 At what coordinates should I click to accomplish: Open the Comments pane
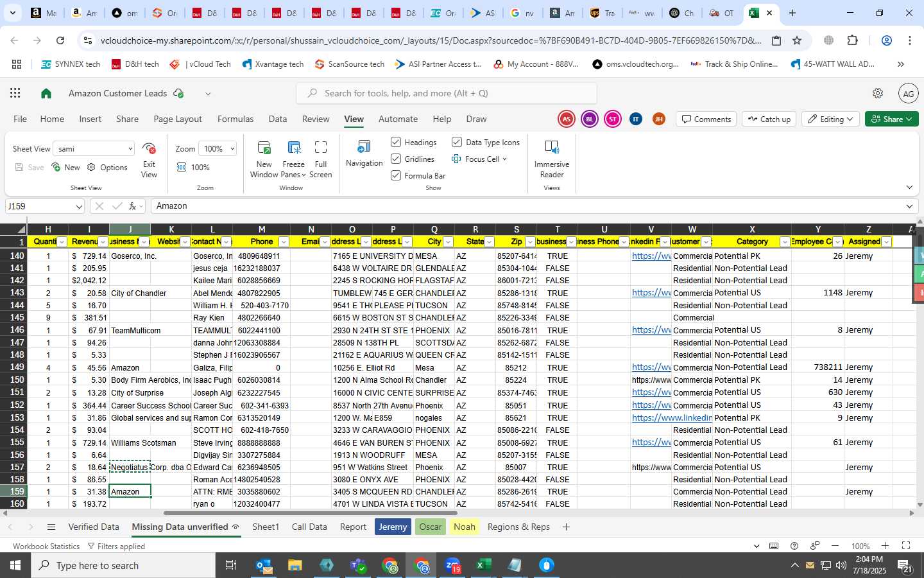706,119
